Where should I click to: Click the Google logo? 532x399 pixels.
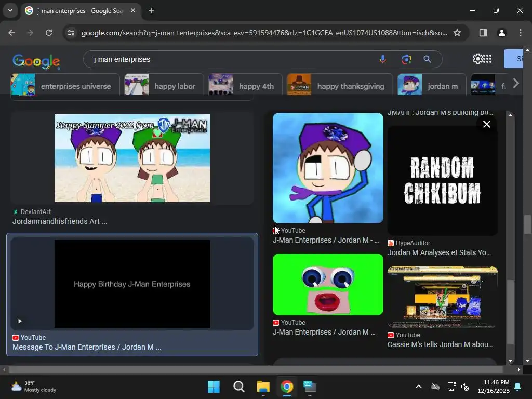[36, 61]
